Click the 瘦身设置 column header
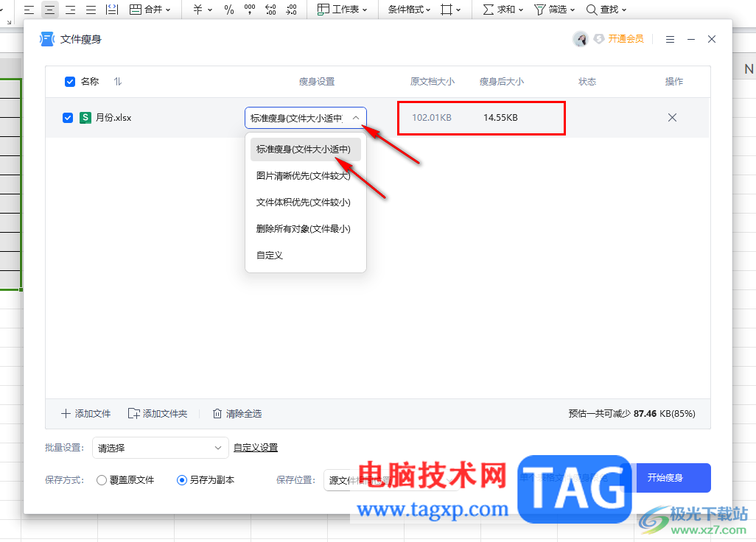 (x=317, y=82)
